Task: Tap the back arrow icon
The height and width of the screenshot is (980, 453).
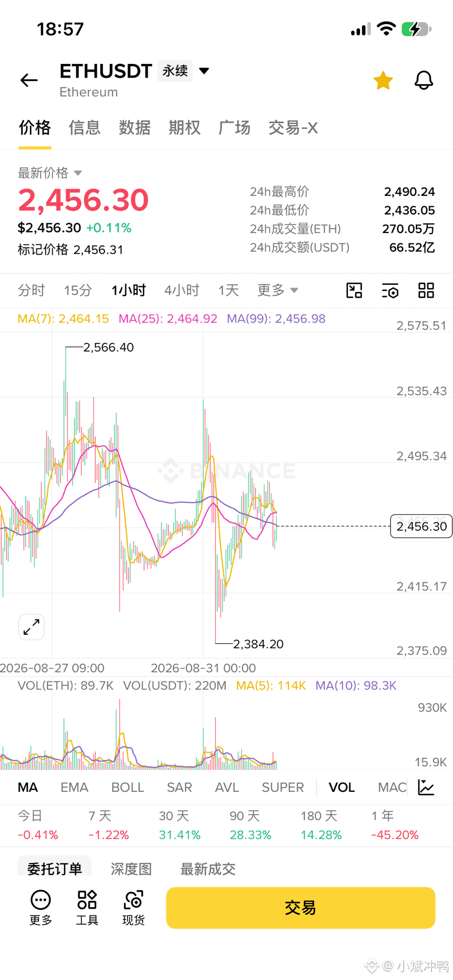Action: [x=29, y=80]
